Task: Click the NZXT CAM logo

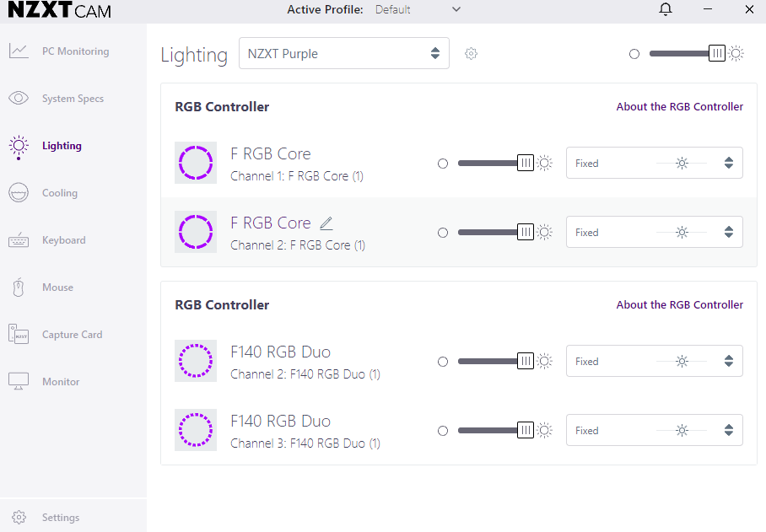Action: coord(60,10)
